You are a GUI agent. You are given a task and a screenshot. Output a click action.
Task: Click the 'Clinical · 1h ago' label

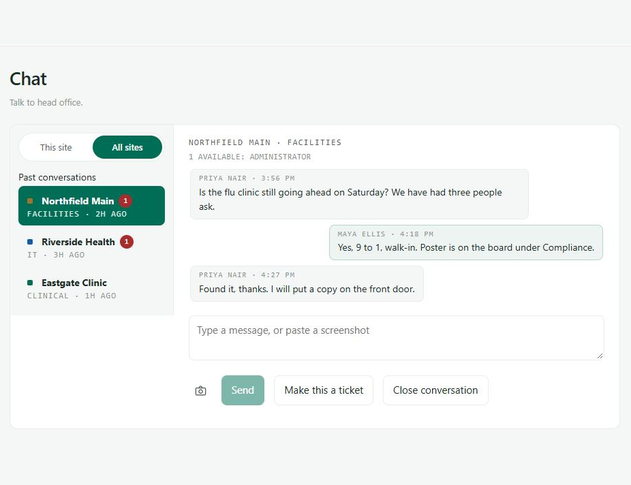[72, 296]
